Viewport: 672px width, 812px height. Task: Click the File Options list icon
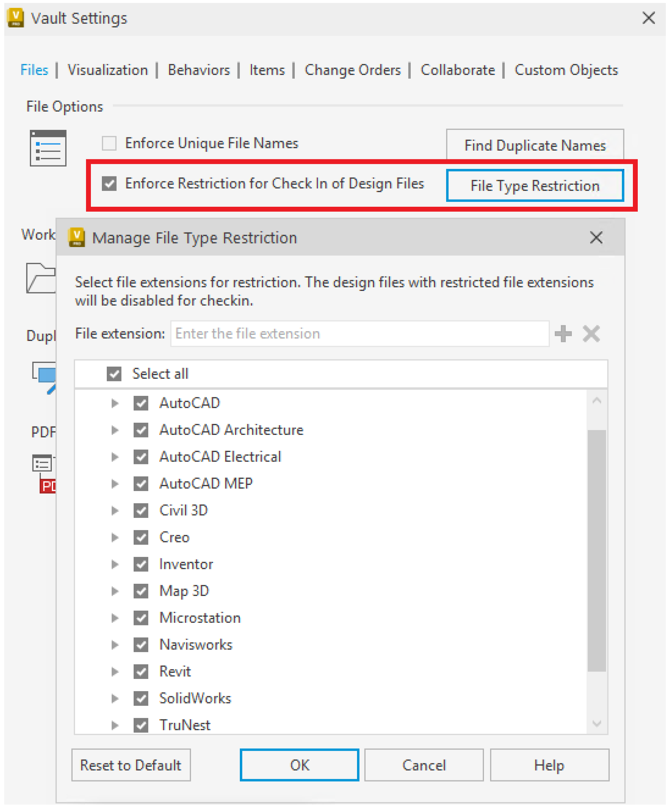(48, 148)
